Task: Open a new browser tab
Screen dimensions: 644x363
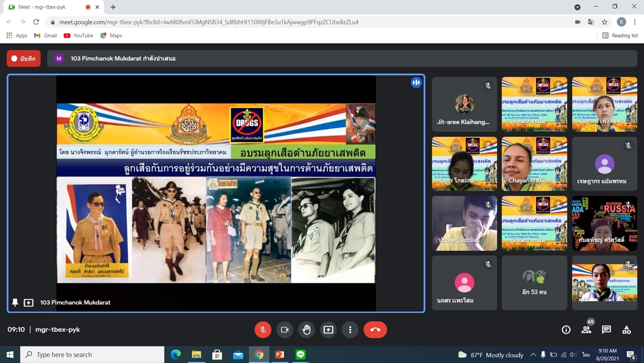Action: [113, 7]
